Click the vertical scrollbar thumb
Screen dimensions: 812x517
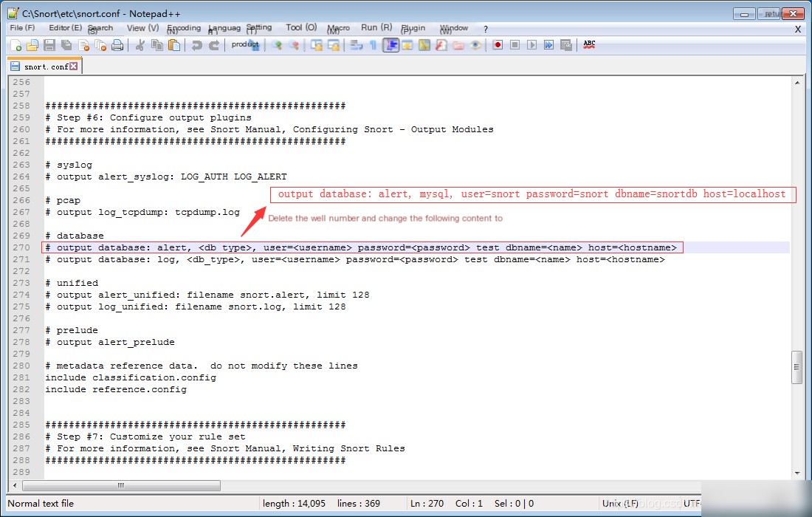tap(797, 367)
